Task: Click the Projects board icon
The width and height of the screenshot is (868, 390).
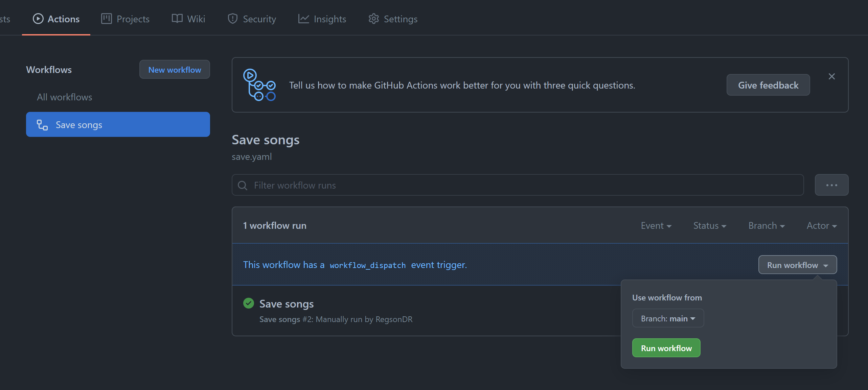Action: (106, 19)
